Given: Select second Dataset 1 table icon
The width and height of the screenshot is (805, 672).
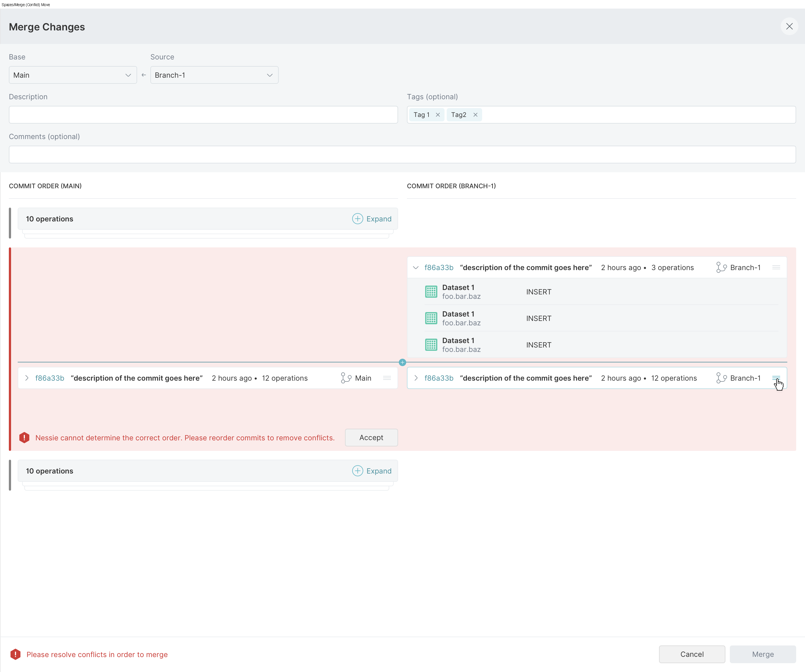Looking at the screenshot, I should coord(431,318).
